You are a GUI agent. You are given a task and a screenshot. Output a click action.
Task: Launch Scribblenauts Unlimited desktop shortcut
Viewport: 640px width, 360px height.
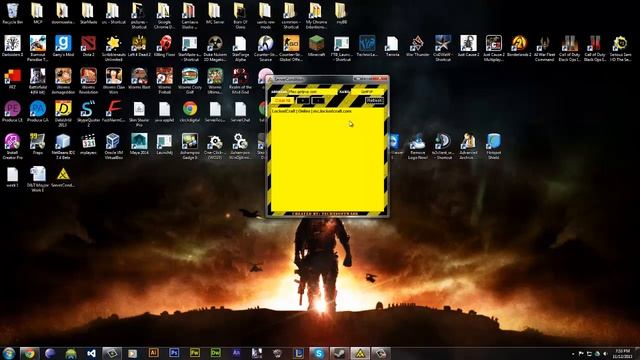click(x=113, y=48)
